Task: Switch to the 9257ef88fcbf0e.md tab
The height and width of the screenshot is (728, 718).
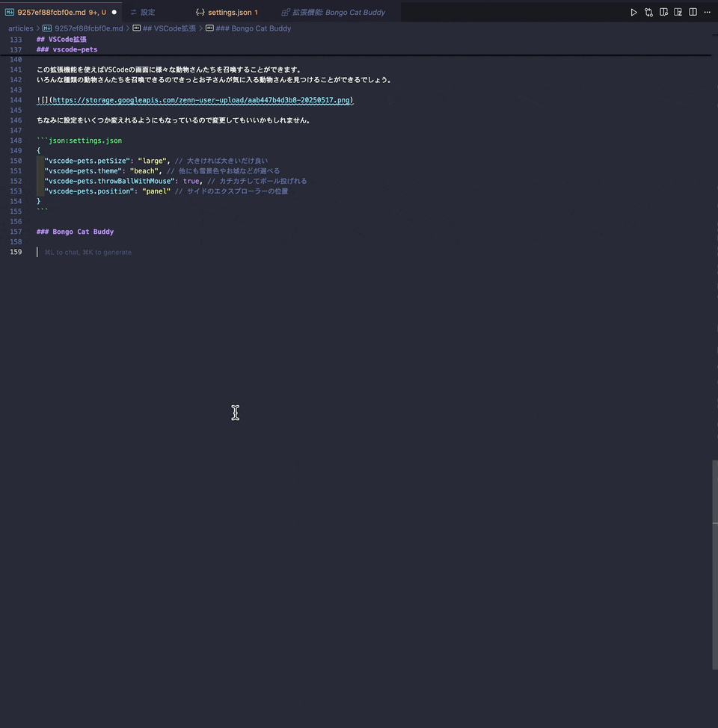Action: [x=61, y=12]
